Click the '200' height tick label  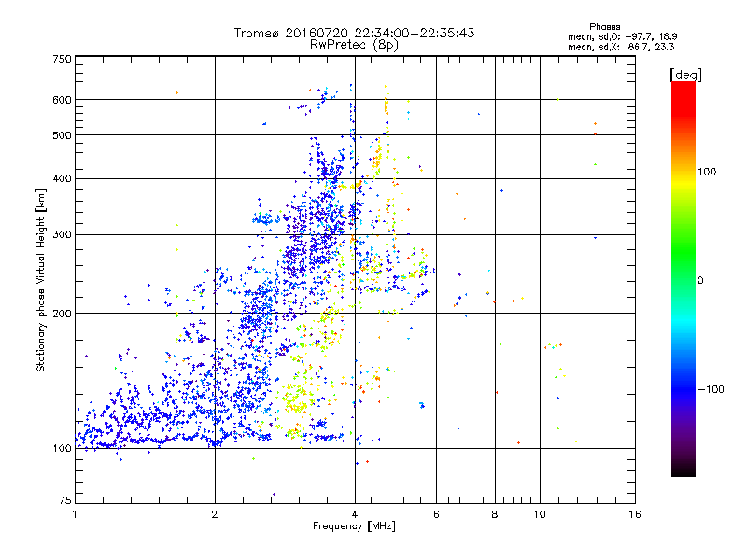tap(62, 314)
